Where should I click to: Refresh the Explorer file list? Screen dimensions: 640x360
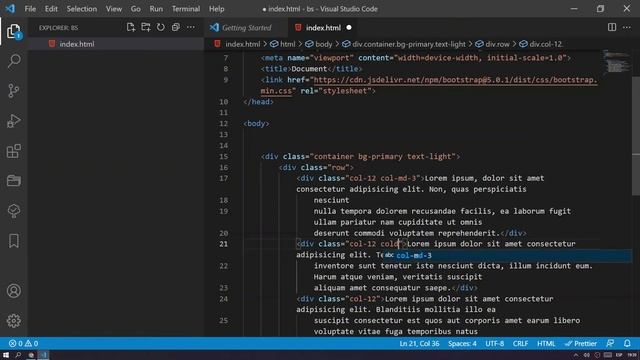pyautogui.click(x=161, y=27)
